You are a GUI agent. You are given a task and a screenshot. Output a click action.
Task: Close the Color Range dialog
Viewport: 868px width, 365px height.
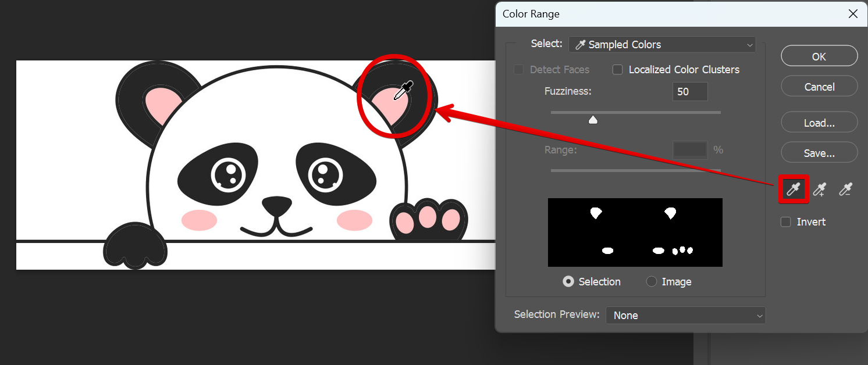[x=853, y=14]
